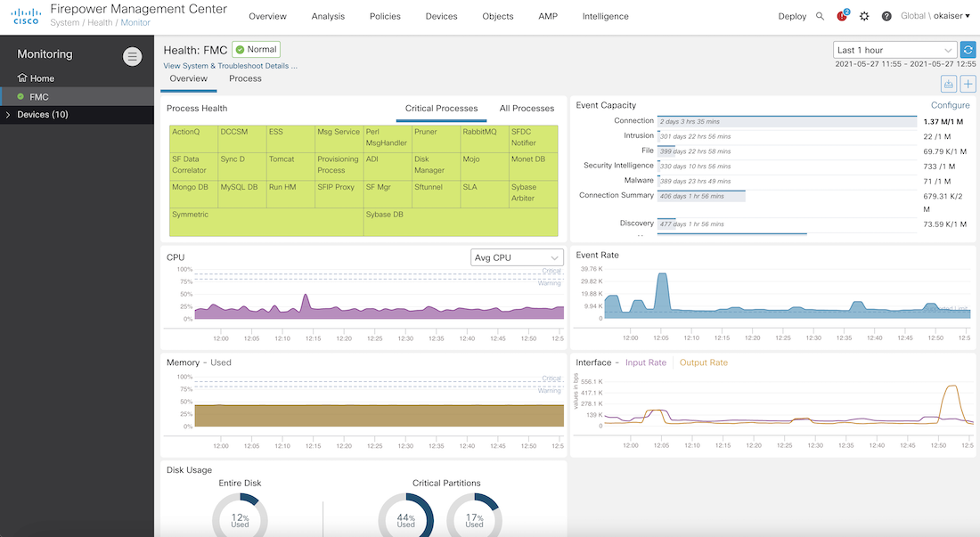
Task: Switch to the Critical Processes tab
Action: (441, 109)
